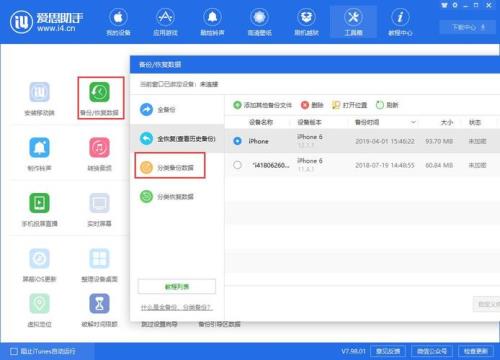Launch the 虚拟定位 virtual location tool

click(39, 310)
